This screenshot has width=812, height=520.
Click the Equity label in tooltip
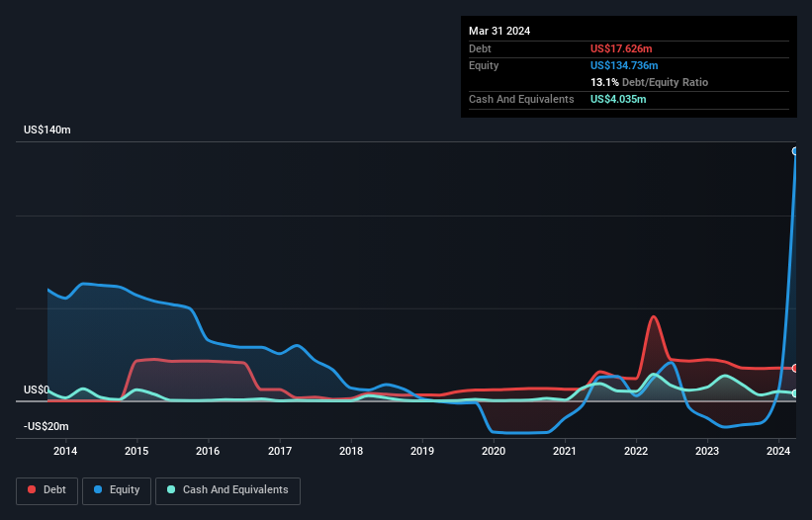[484, 65]
